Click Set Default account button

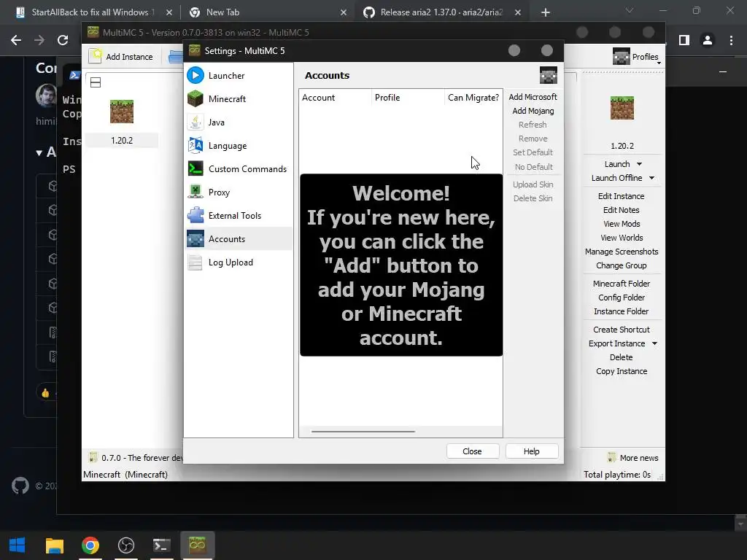533,152
